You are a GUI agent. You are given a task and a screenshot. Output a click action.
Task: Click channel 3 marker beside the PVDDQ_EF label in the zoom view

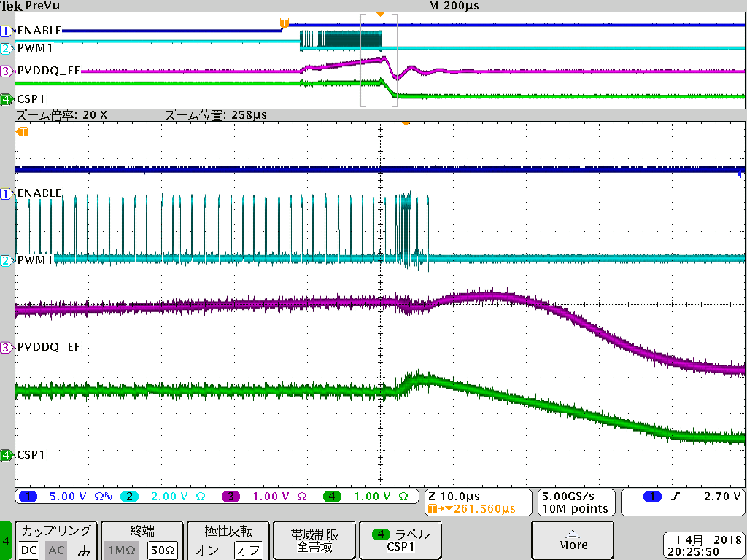click(6, 347)
